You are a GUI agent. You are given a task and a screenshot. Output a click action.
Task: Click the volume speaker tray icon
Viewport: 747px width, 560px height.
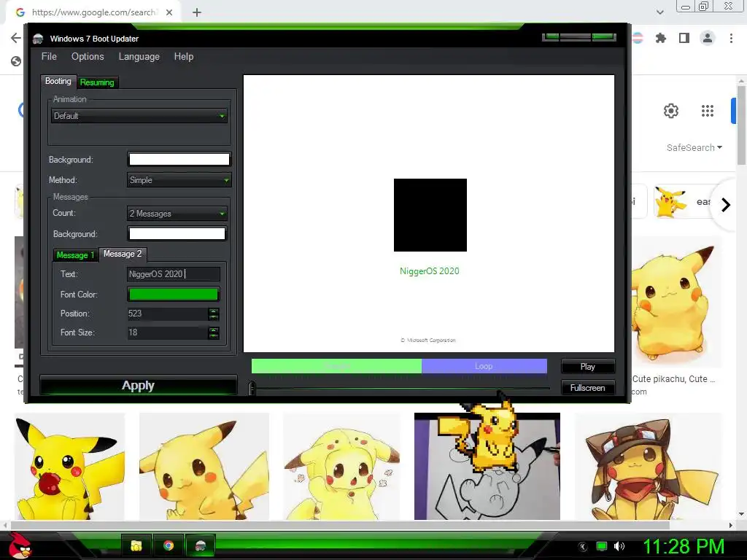point(619,547)
